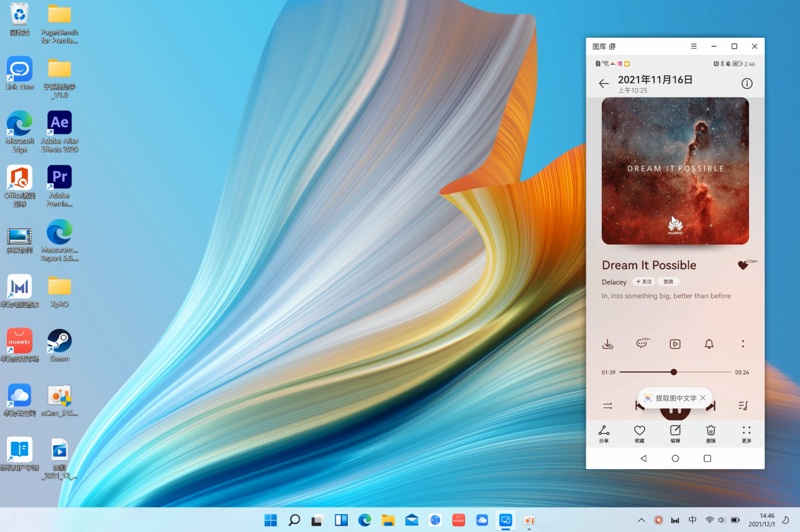Open the Windows Start menu

pyautogui.click(x=271, y=520)
